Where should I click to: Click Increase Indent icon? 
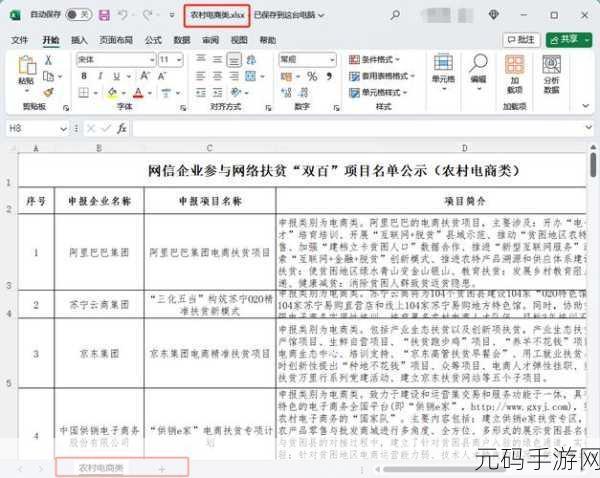pyautogui.click(x=217, y=93)
